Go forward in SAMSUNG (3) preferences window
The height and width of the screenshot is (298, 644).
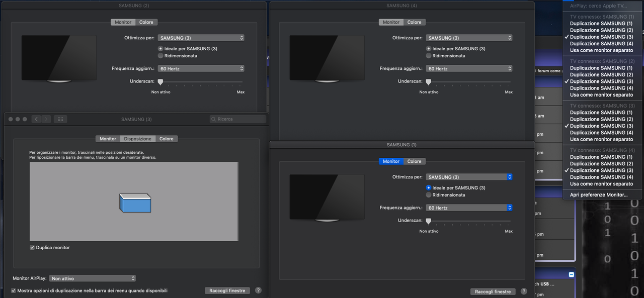tap(46, 119)
